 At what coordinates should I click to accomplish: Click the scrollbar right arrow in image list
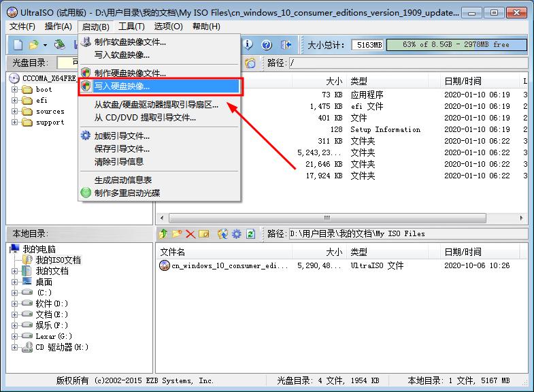(521, 218)
